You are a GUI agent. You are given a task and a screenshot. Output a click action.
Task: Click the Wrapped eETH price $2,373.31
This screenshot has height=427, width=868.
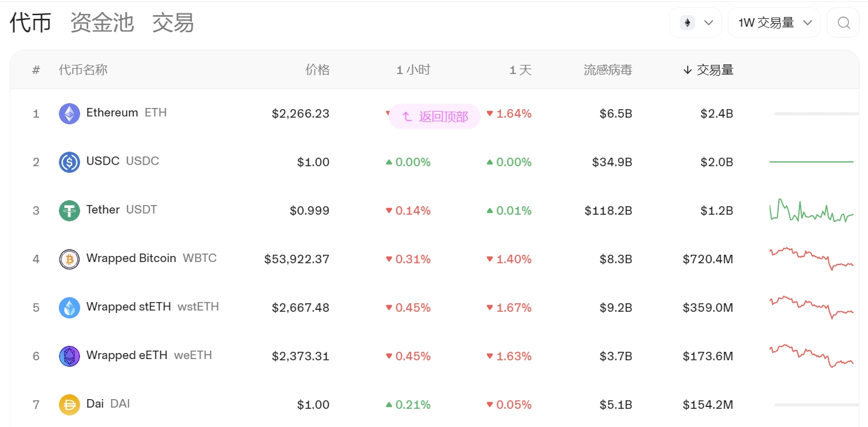coord(300,356)
